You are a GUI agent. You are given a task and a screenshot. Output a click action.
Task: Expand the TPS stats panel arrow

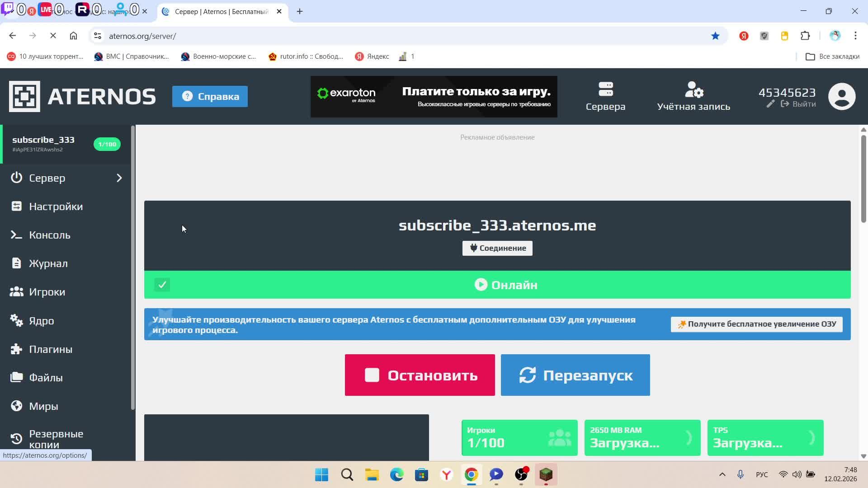812,437
